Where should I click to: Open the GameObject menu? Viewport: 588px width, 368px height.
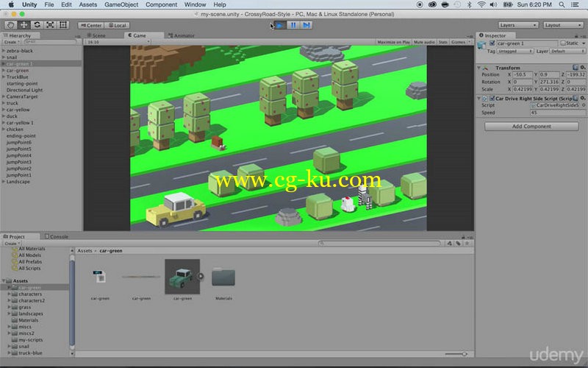(x=121, y=4)
